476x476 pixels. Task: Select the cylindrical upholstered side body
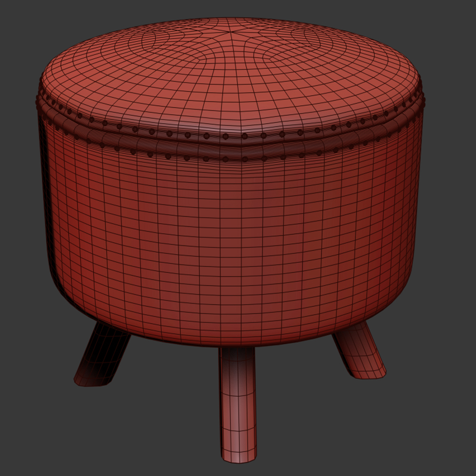[233, 238]
